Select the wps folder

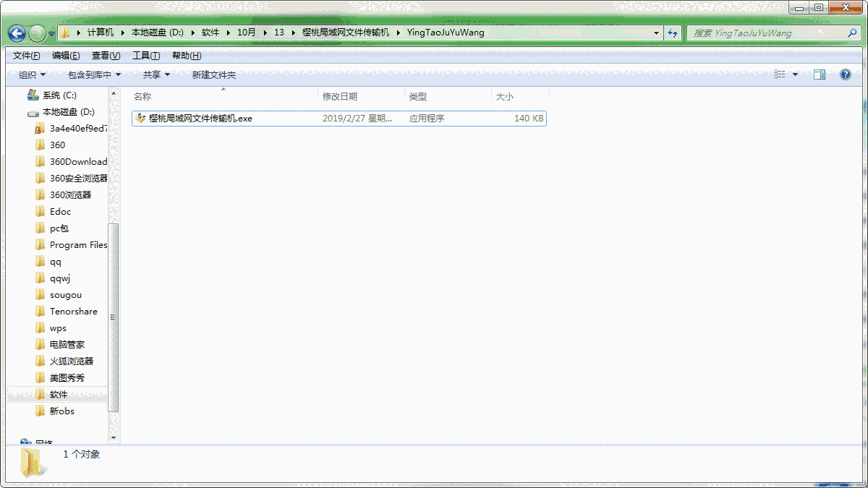tap(58, 328)
